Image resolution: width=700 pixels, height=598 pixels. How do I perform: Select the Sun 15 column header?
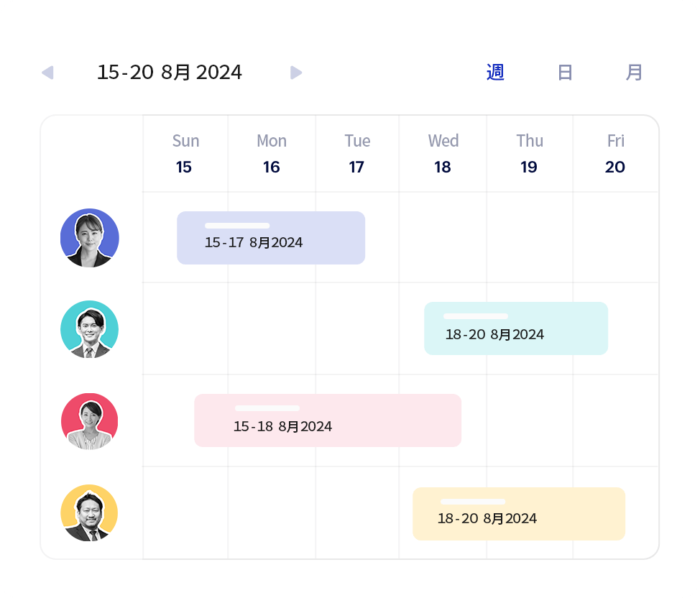tap(185, 154)
